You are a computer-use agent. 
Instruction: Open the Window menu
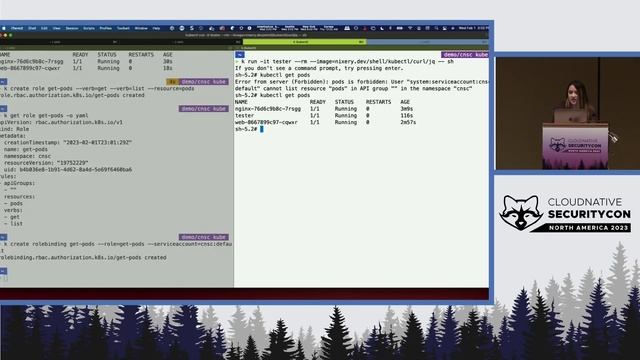click(141, 28)
